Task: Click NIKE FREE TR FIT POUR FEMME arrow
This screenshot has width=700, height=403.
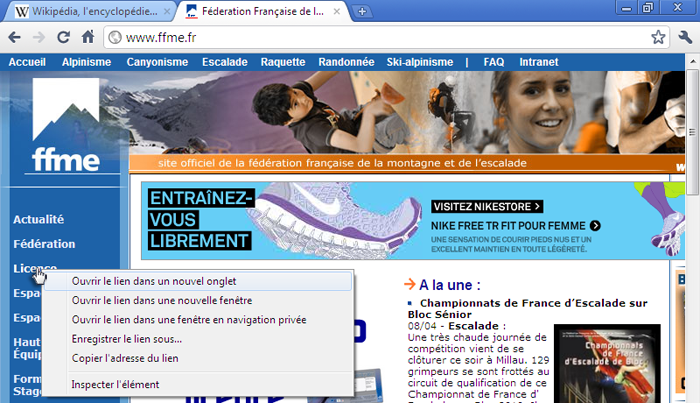Action: (x=595, y=226)
